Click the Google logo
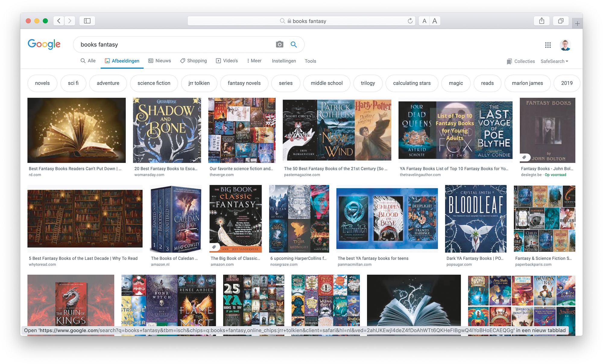Viewport: 603px width, 364px height. [44, 44]
